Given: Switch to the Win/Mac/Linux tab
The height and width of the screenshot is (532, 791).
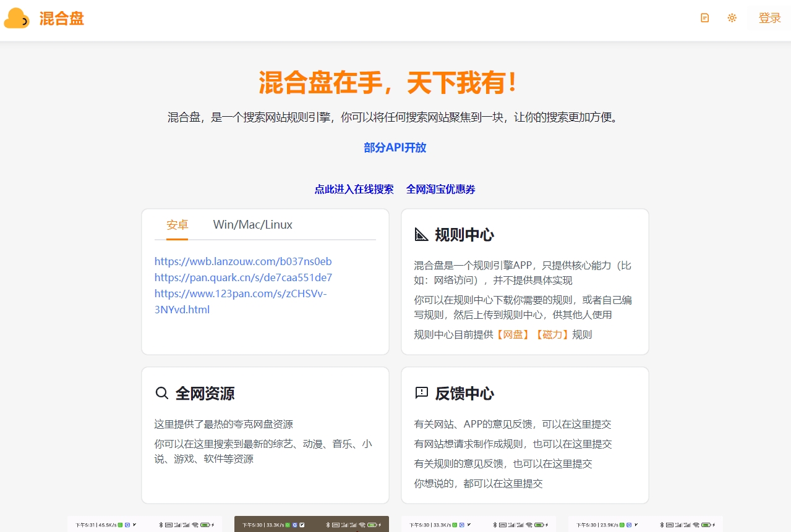Looking at the screenshot, I should 252,225.
